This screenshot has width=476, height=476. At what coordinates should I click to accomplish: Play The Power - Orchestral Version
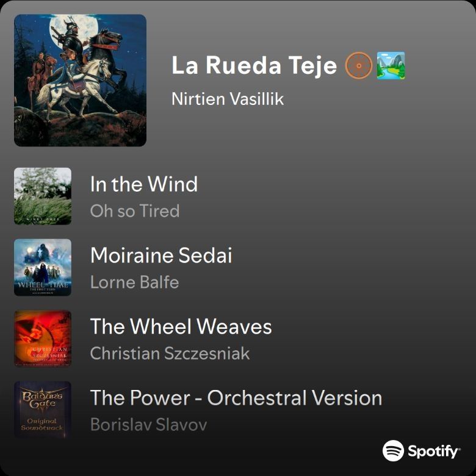pos(236,398)
